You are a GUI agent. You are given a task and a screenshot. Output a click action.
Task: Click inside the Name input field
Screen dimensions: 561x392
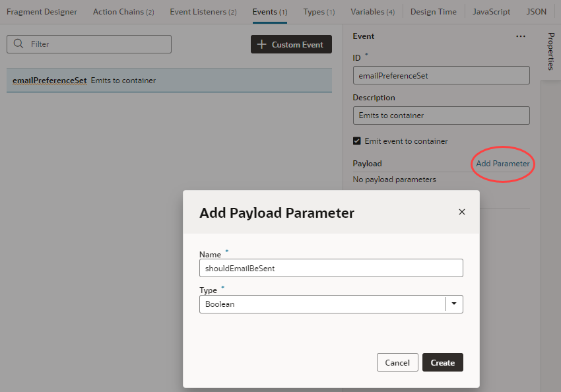pos(330,268)
